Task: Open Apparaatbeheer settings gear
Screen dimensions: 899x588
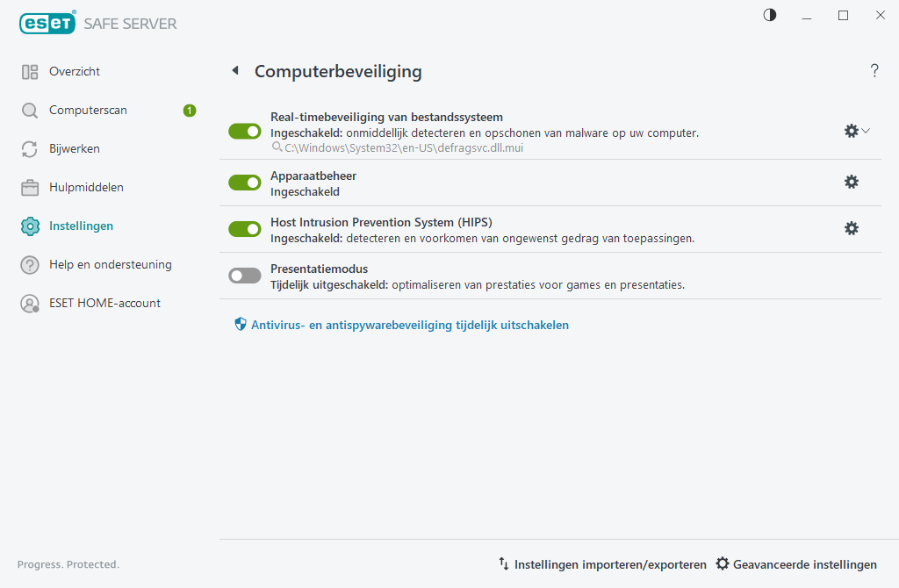Action: point(851,182)
